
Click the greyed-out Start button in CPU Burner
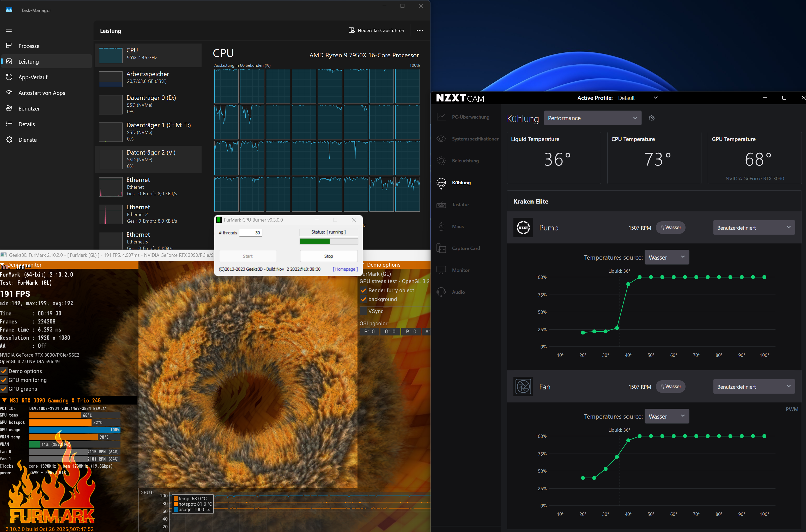coord(248,256)
